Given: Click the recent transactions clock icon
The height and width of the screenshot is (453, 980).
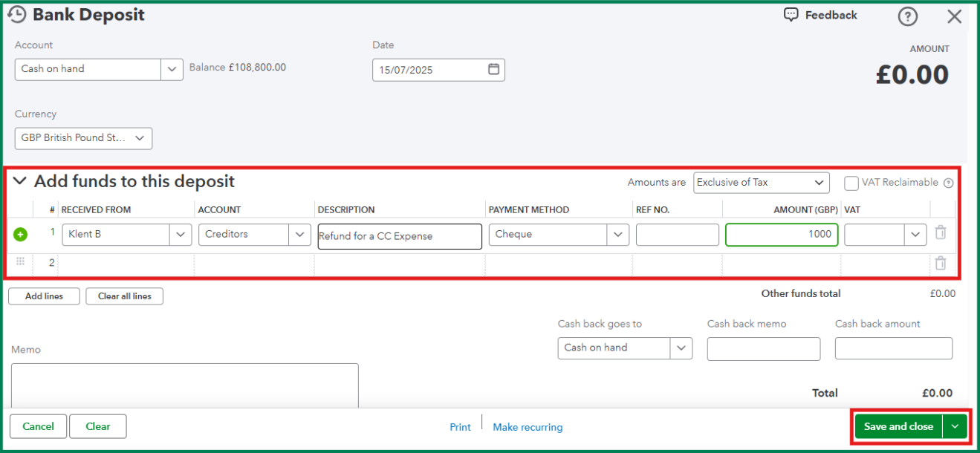Looking at the screenshot, I should coord(16,15).
